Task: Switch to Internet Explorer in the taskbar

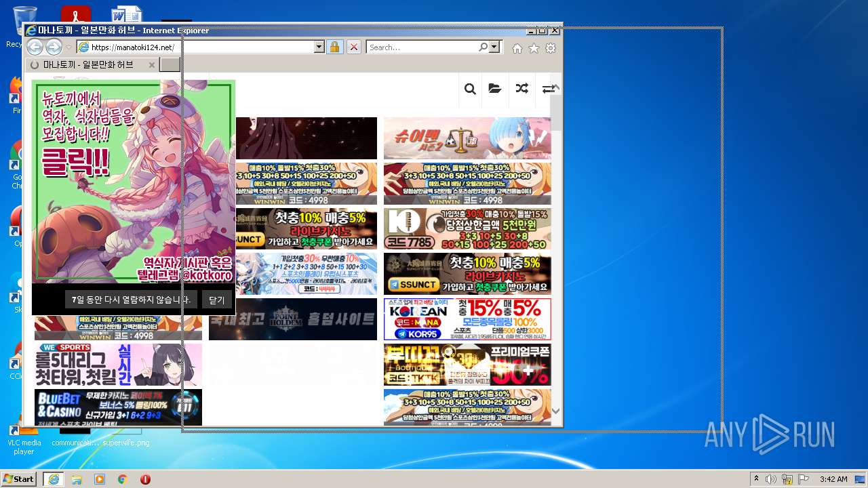Action: (x=53, y=479)
